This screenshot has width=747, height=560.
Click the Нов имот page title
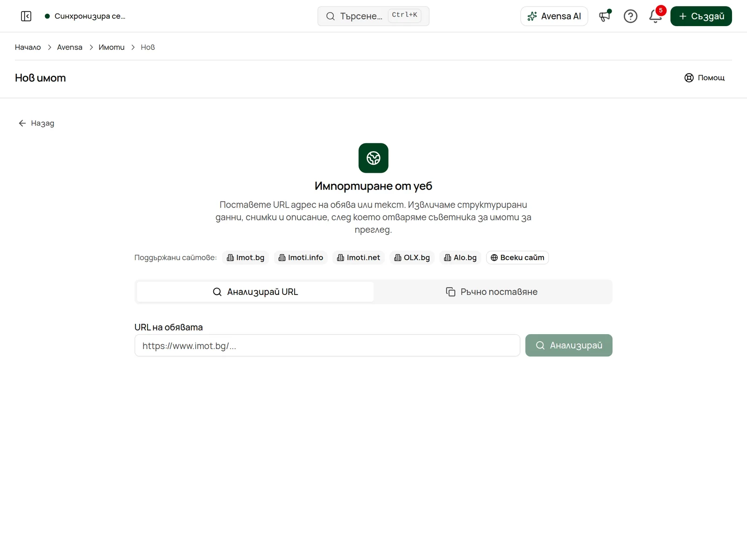pos(41,78)
